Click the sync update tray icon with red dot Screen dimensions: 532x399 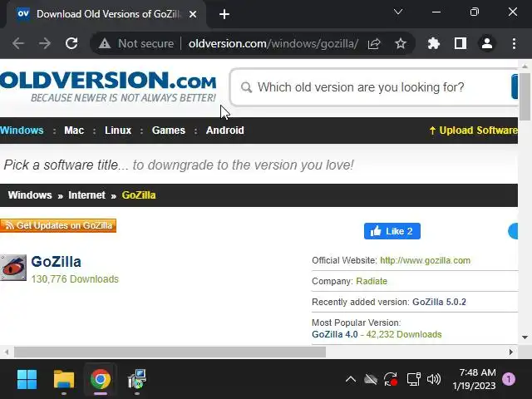391,379
